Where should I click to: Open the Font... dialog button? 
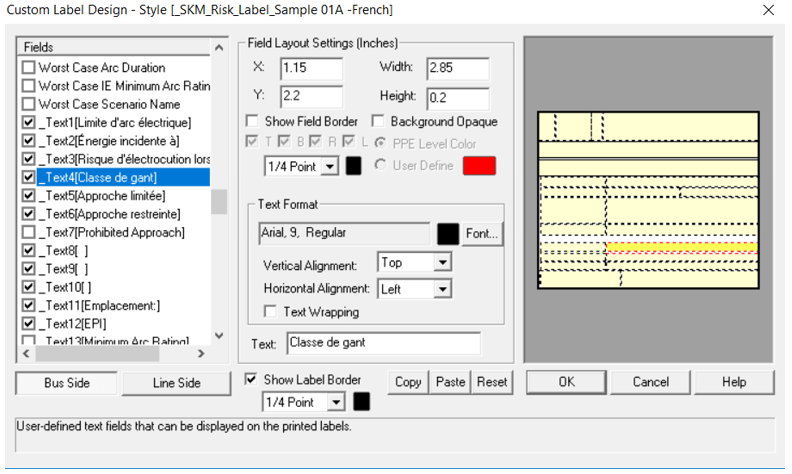pyautogui.click(x=482, y=234)
